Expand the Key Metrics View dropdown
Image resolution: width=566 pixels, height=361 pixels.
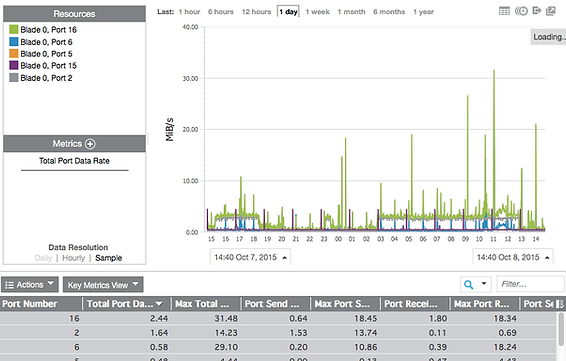coord(103,284)
